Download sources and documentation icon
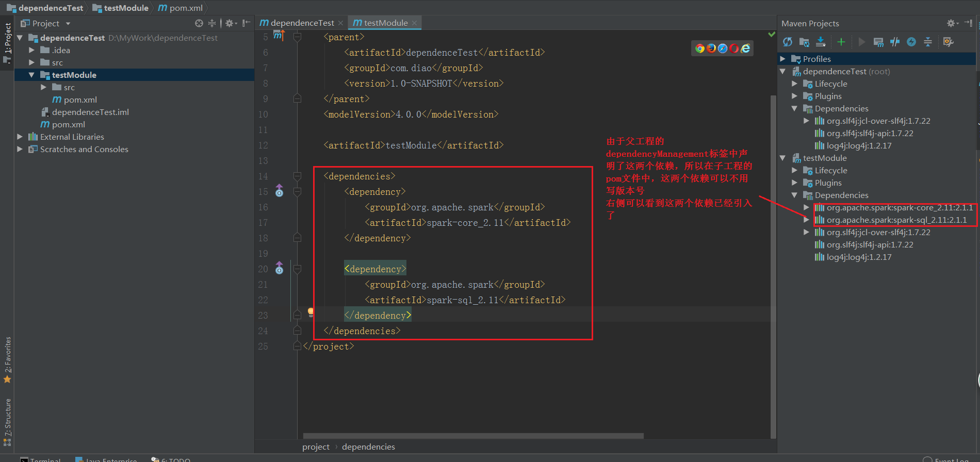Viewport: 980px width, 462px height. point(821,42)
